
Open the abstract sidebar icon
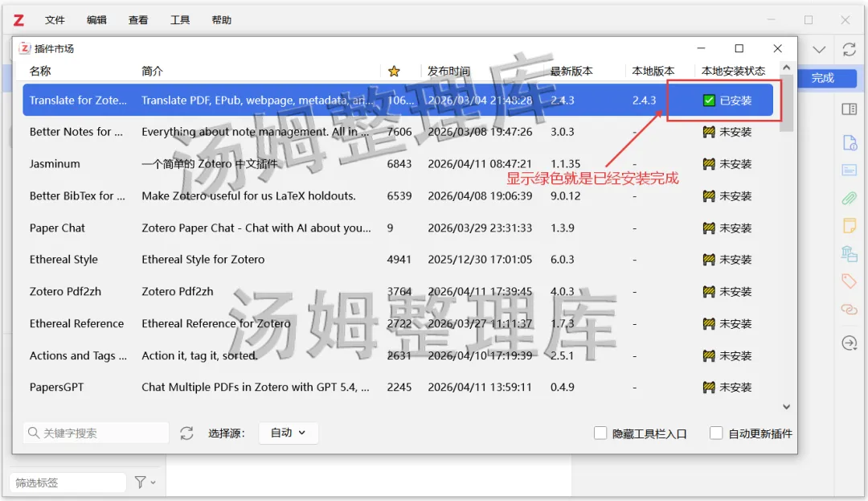click(x=850, y=170)
